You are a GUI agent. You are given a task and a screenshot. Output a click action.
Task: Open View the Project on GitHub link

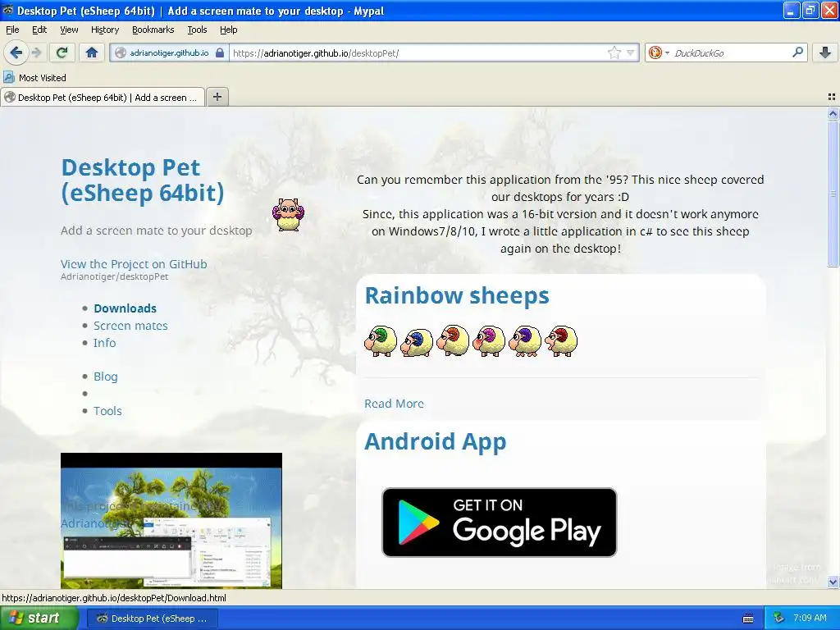pyautogui.click(x=134, y=263)
